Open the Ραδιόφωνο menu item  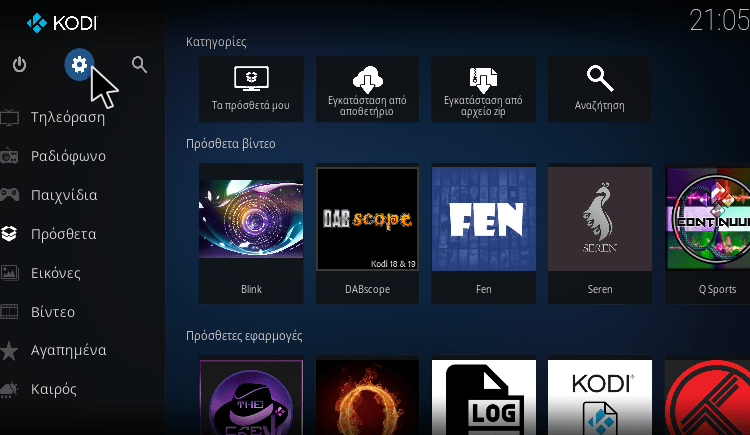click(68, 156)
